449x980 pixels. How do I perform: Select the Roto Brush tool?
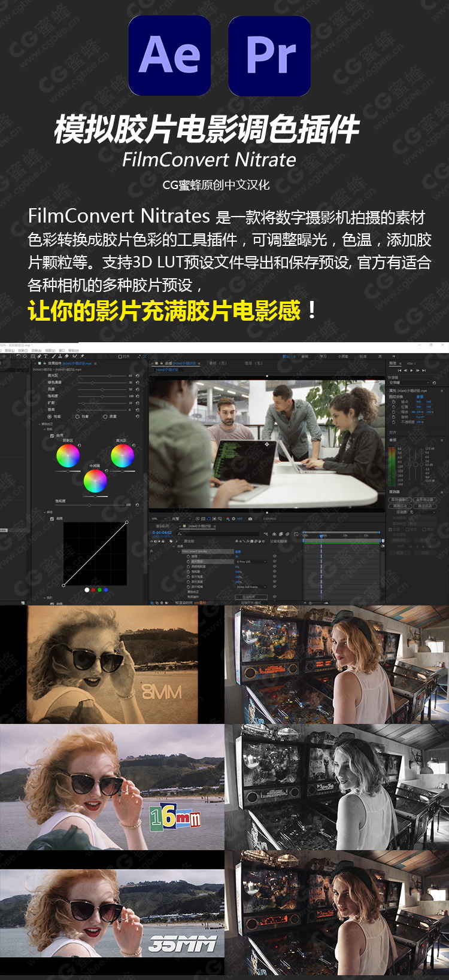[74, 356]
